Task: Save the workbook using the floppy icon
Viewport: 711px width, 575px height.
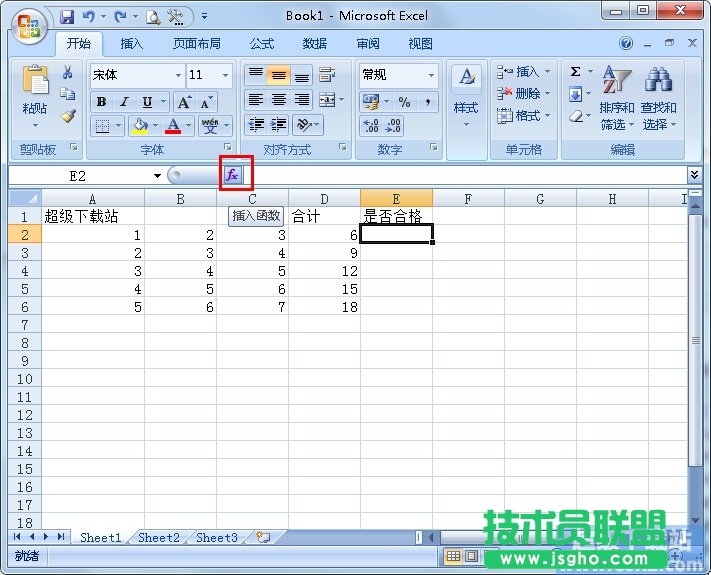Action: pyautogui.click(x=67, y=17)
